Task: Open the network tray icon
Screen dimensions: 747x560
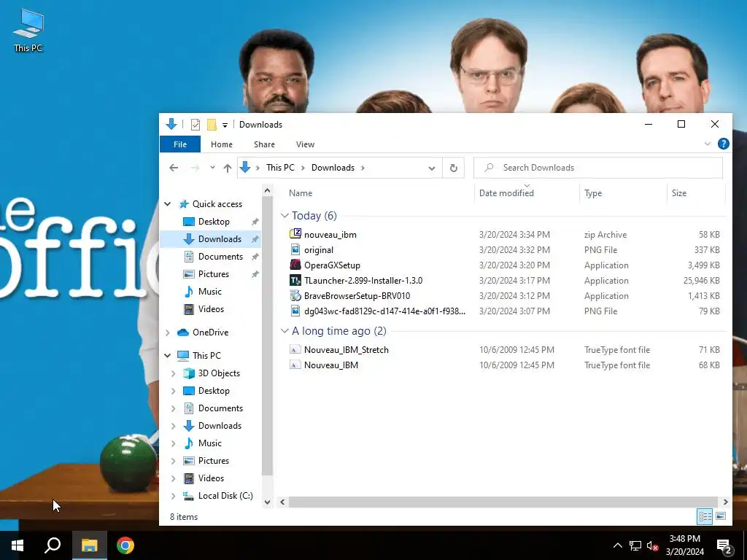Action: click(635, 545)
